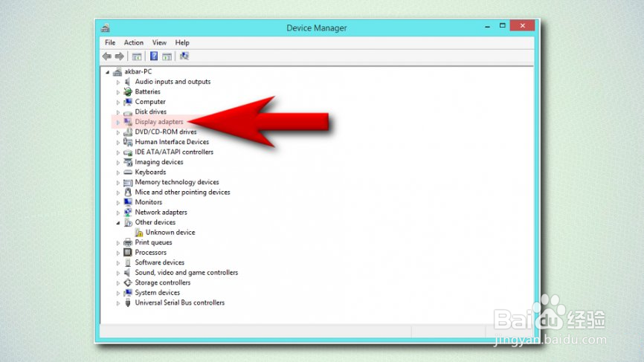Select the akbar-PC label

click(x=138, y=71)
